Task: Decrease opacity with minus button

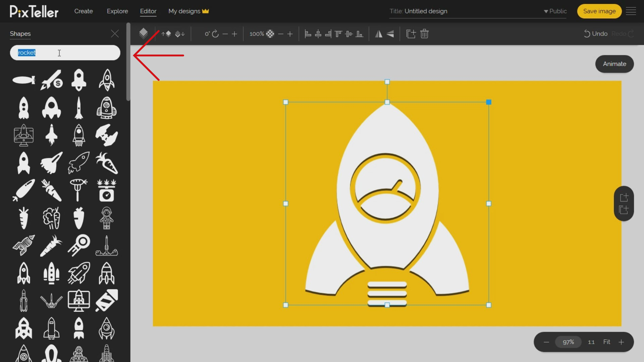Action: (281, 34)
